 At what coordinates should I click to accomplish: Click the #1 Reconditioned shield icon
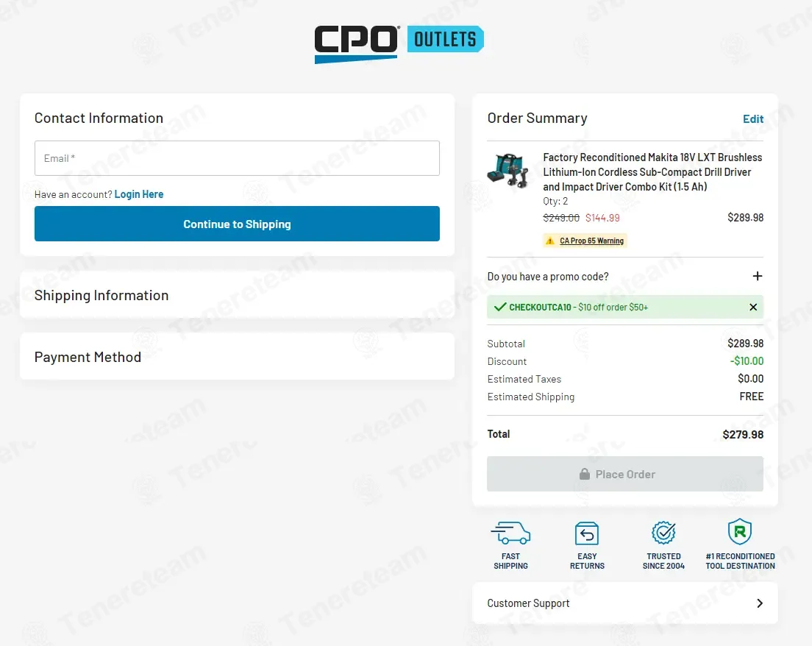[x=739, y=531]
